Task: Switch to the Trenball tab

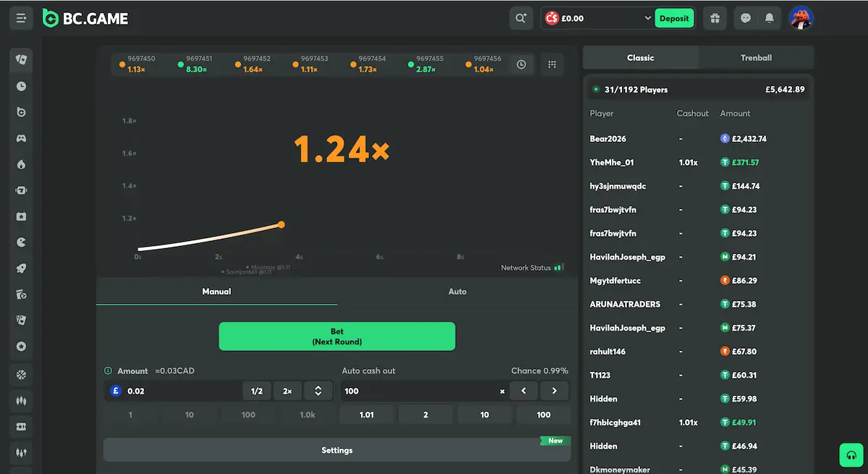Action: pos(756,58)
